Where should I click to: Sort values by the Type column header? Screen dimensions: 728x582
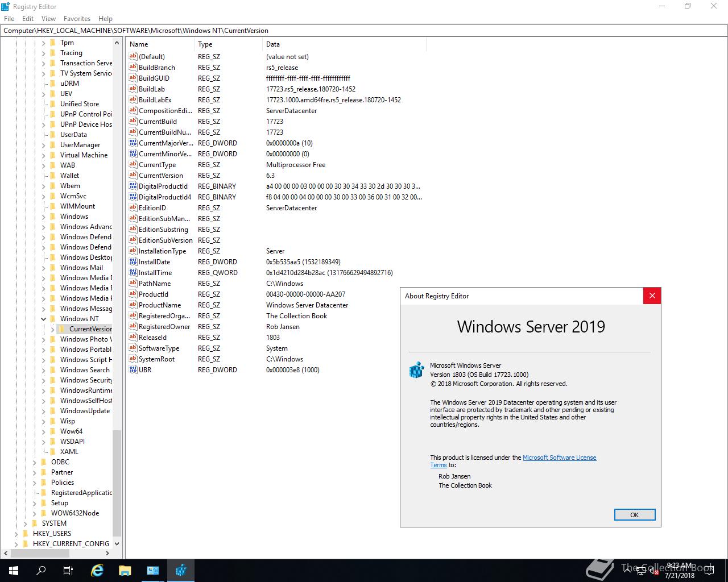[228, 44]
